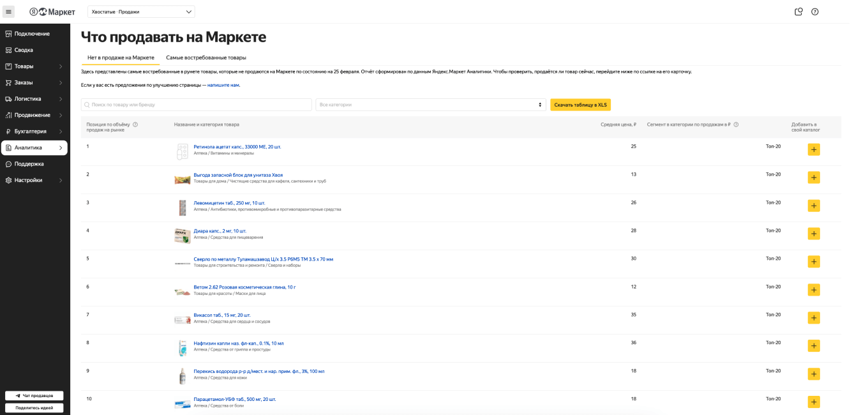Open the Чат продавцов button

pos(34,396)
